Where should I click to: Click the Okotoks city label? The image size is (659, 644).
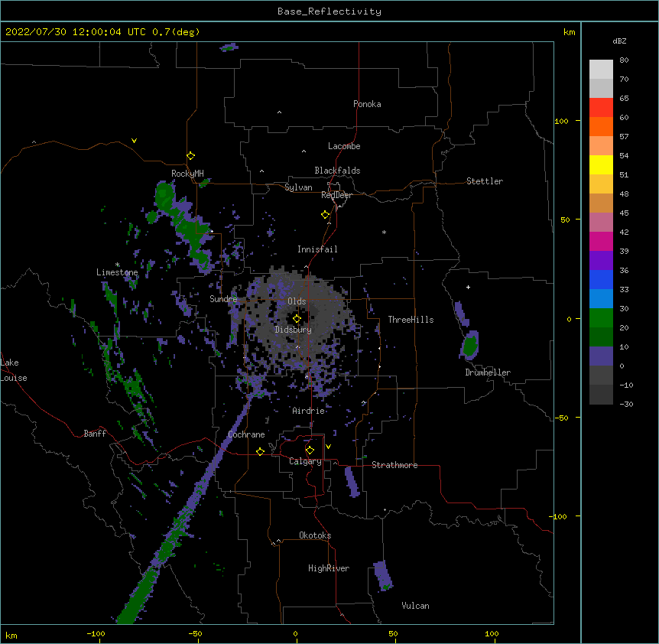pos(315,535)
